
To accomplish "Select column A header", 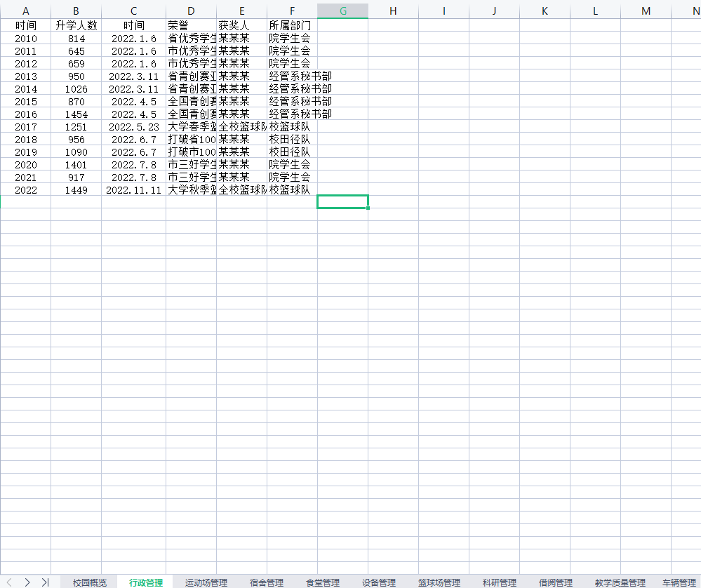I will pyautogui.click(x=25, y=11).
